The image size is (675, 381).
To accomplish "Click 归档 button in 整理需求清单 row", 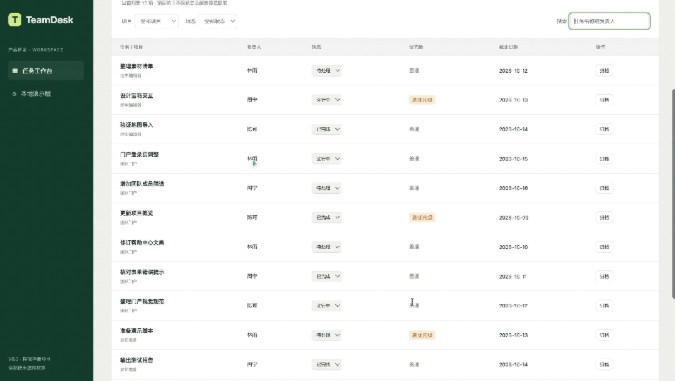I will coord(604,71).
